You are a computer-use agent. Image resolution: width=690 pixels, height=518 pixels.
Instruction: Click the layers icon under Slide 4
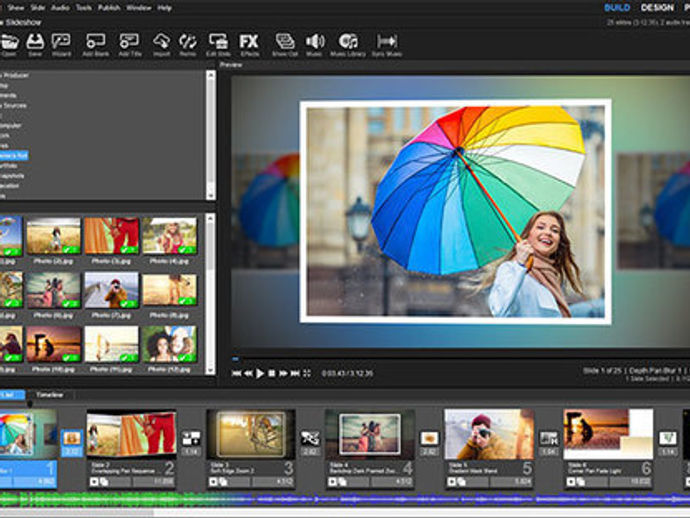(342, 482)
